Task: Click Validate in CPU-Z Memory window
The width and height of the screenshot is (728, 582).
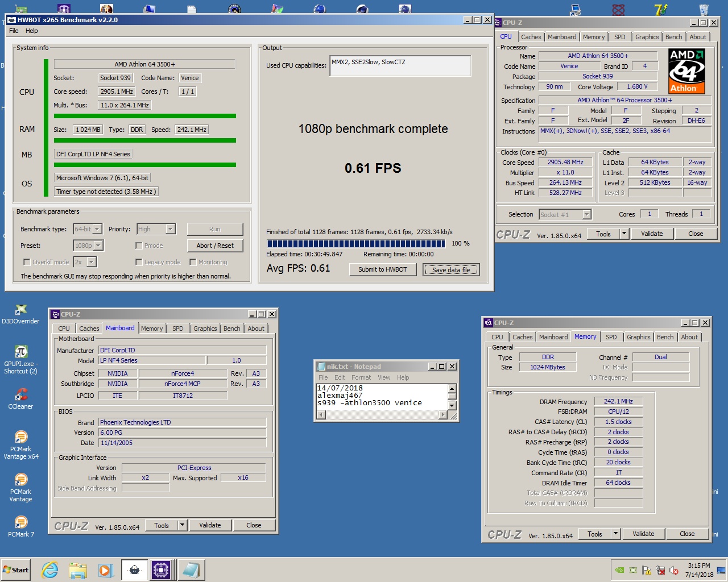Action: click(x=643, y=534)
